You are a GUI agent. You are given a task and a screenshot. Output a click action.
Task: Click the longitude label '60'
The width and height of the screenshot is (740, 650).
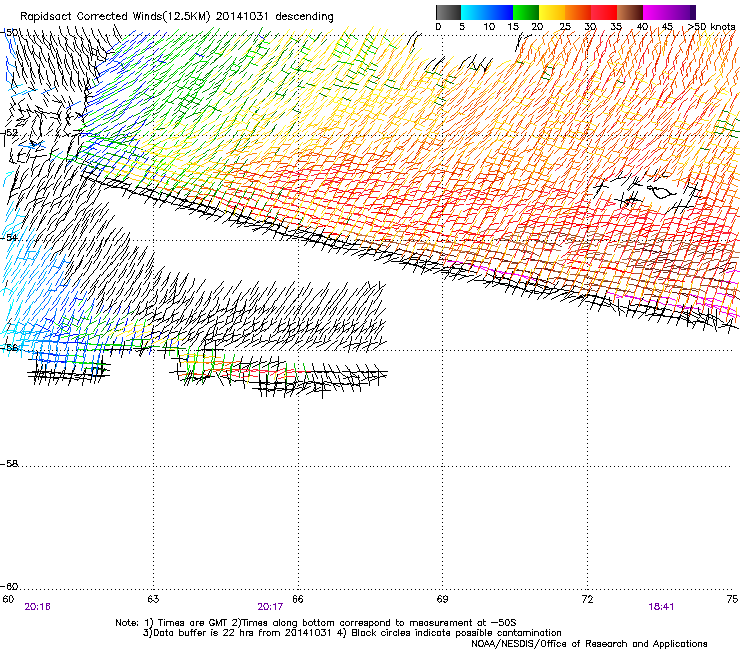(x=8, y=599)
